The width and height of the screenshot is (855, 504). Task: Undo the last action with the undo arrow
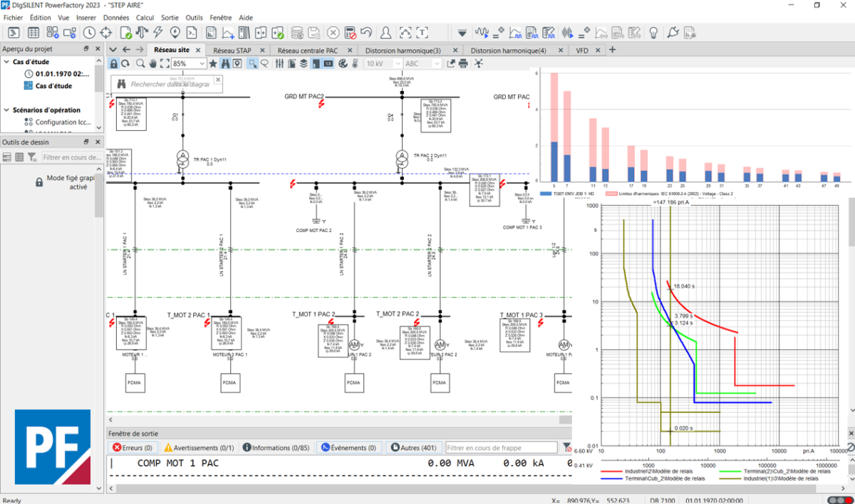pos(367,32)
